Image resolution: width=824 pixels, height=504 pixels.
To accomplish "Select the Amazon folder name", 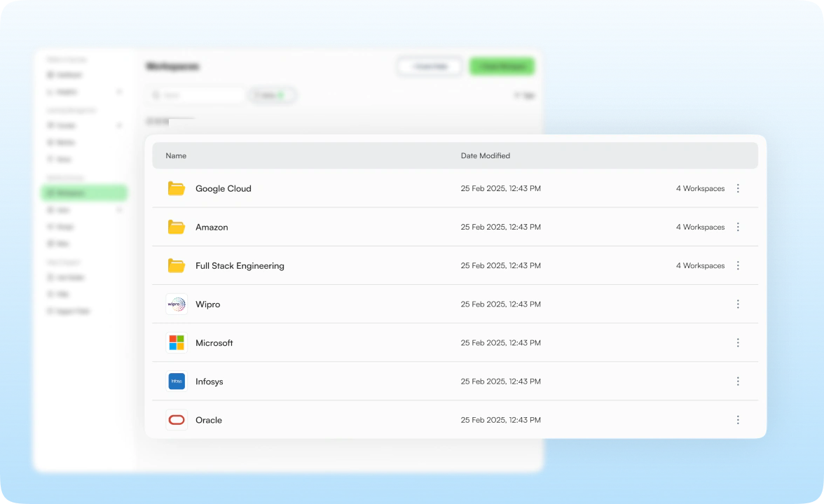I will tap(212, 227).
